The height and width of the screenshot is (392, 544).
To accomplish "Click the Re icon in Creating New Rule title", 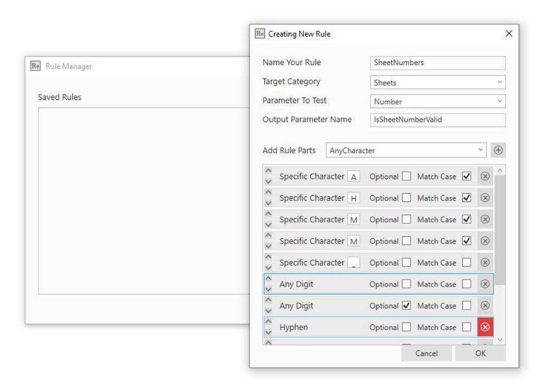I will click(260, 34).
